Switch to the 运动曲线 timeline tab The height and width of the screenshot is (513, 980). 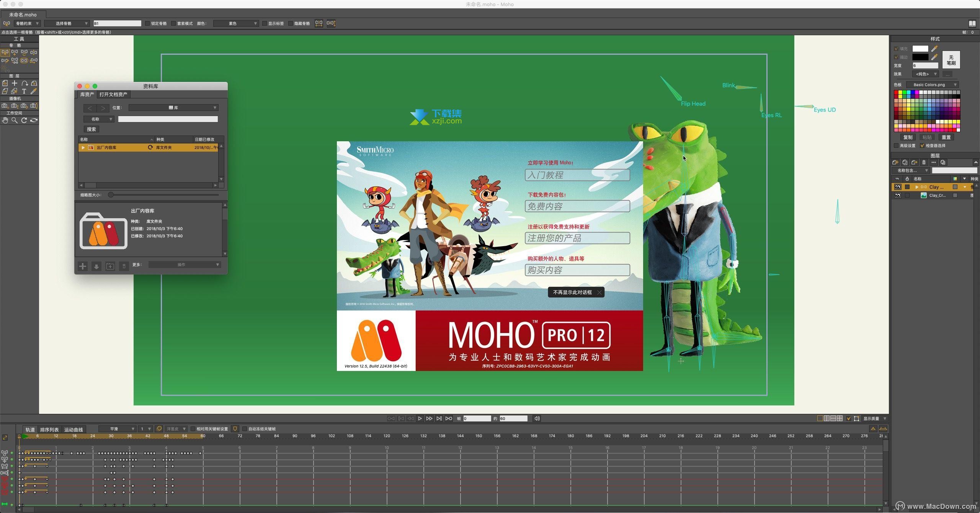point(73,430)
